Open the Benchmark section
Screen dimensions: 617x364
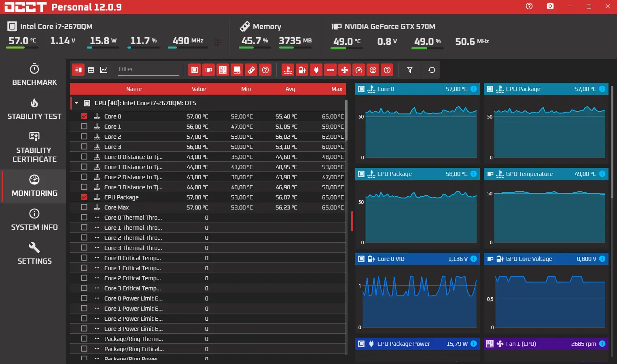[x=34, y=75]
